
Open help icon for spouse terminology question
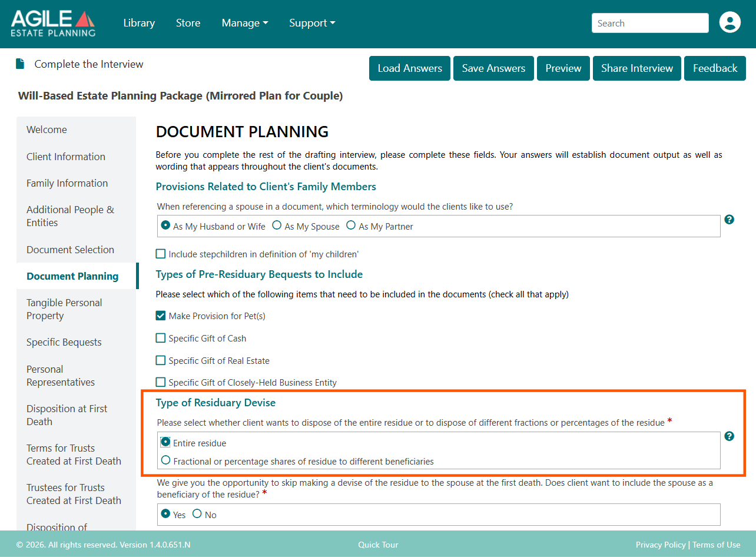point(730,220)
